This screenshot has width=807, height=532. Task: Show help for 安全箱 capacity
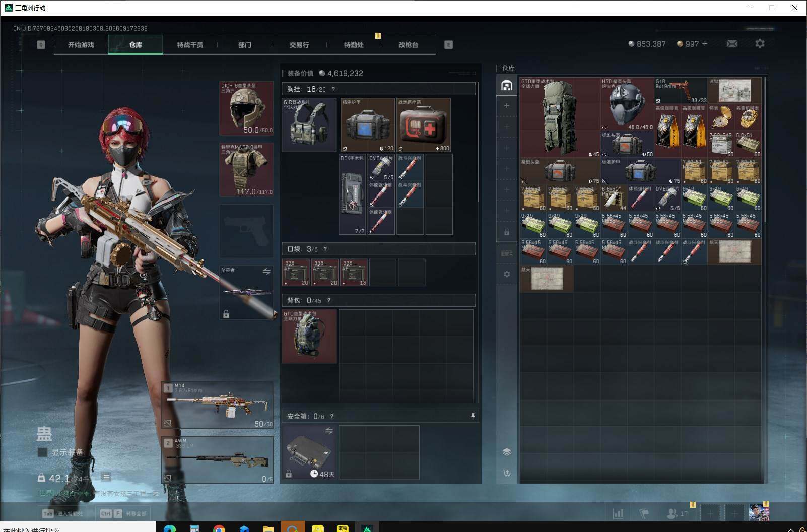(331, 416)
